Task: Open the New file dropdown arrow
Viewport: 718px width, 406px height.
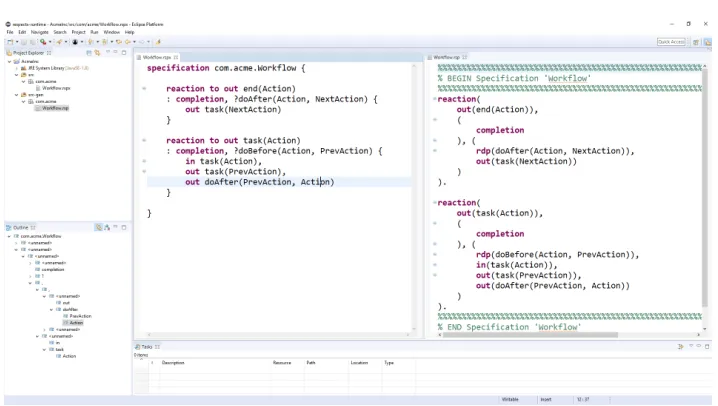Action: pos(17,42)
